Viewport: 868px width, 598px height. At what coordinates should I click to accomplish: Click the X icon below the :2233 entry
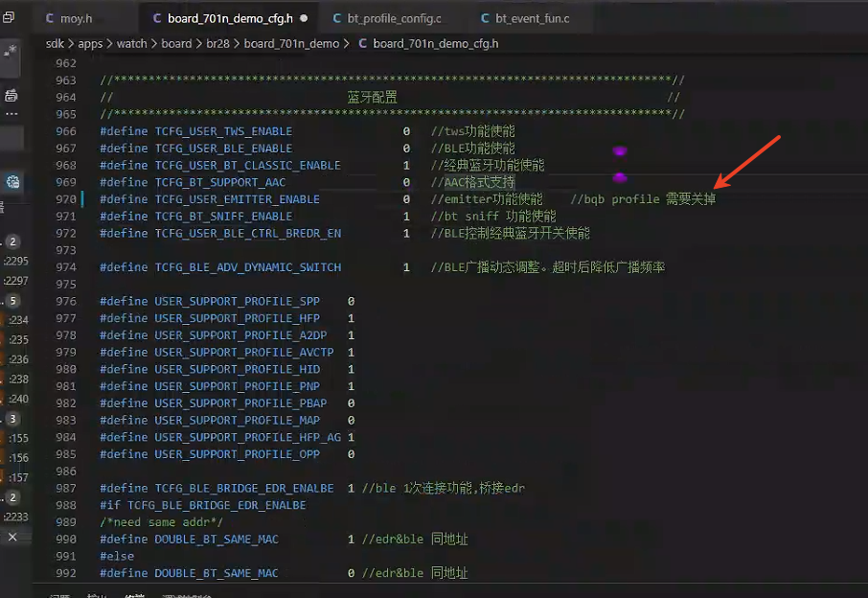[12, 537]
